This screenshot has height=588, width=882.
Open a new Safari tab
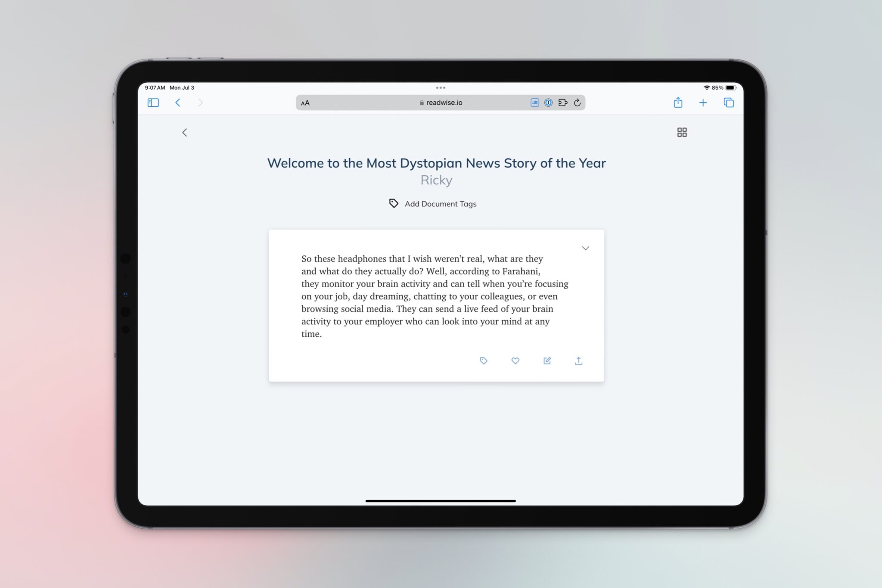[703, 103]
